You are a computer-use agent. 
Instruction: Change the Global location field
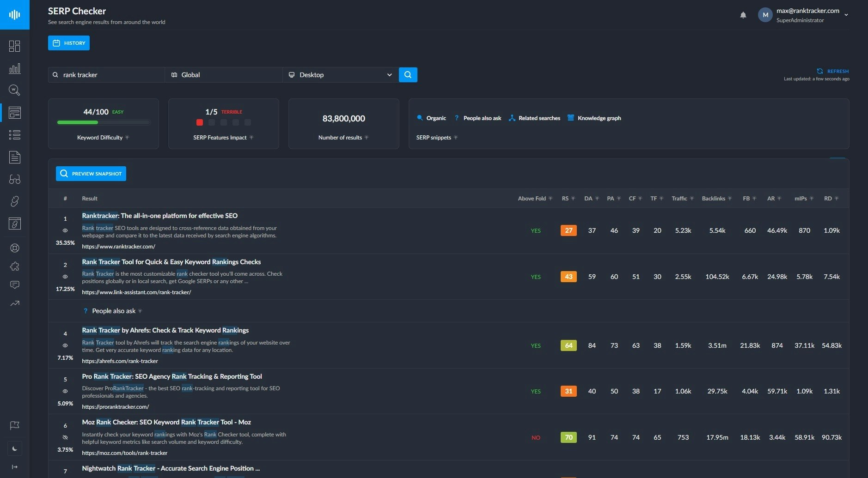[x=224, y=75]
